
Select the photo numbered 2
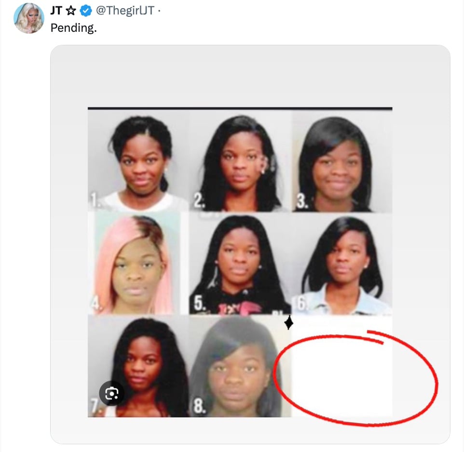pyautogui.click(x=241, y=161)
